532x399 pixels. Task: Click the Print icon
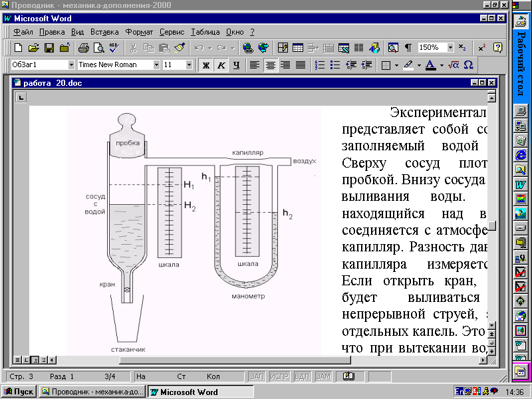[x=84, y=48]
